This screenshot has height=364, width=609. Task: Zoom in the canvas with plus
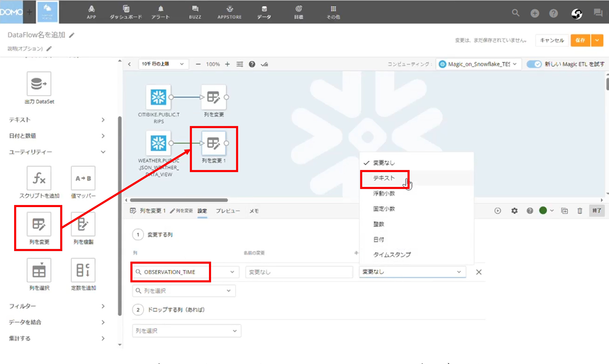(x=227, y=64)
